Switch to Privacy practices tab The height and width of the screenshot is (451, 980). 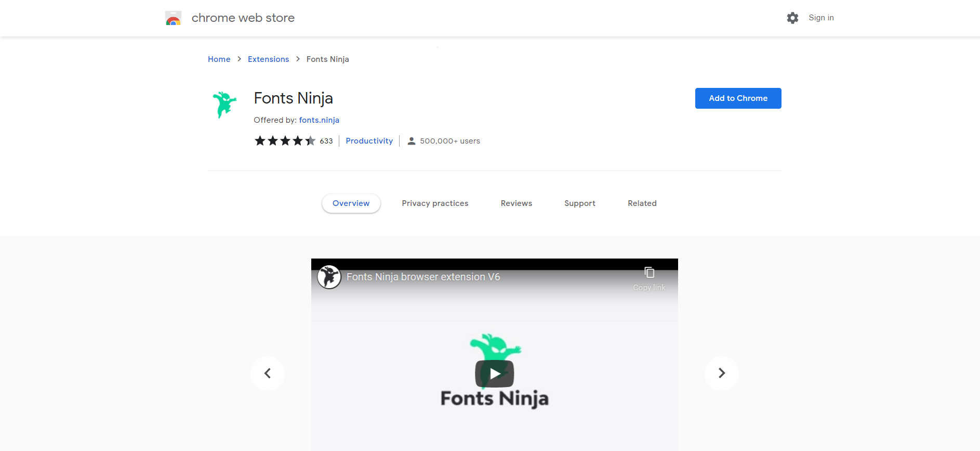435,203
